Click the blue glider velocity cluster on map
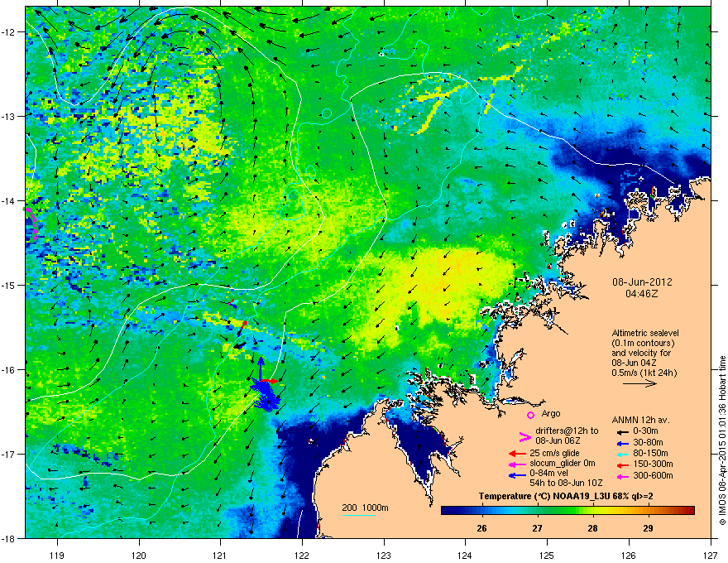 click(266, 395)
